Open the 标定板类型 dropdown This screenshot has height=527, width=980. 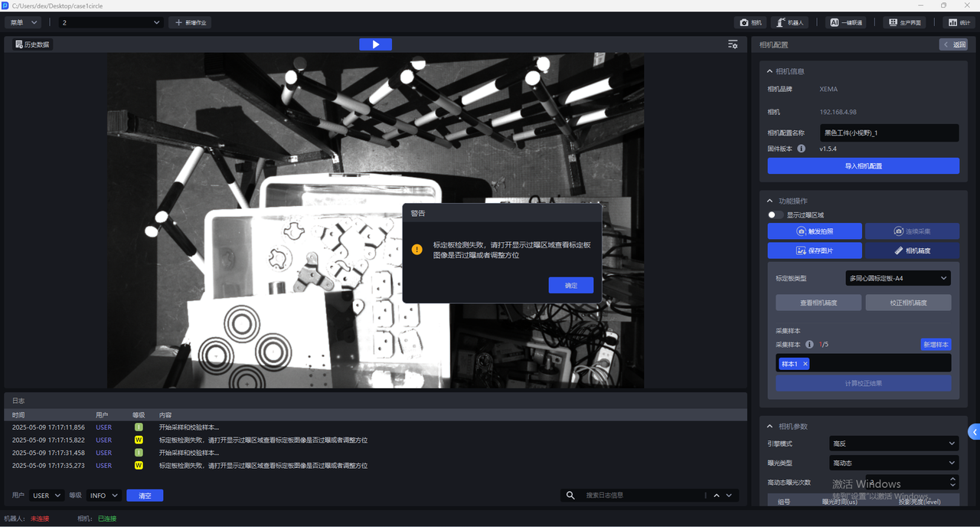898,278
